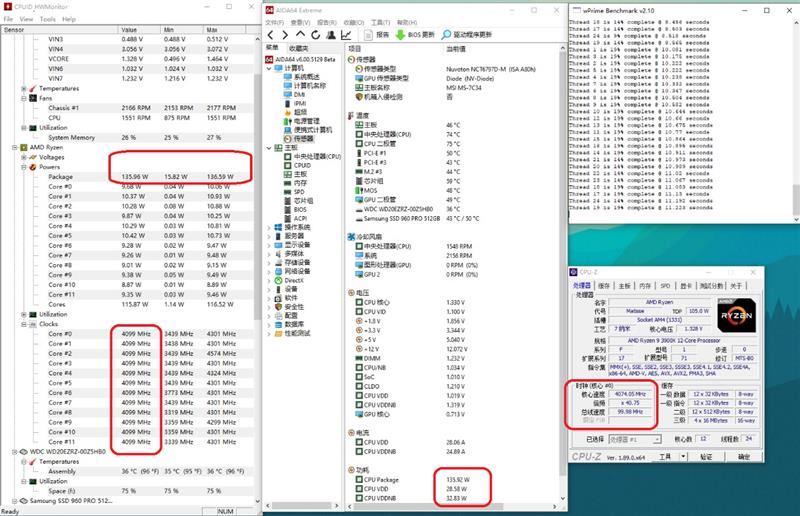Click 验证 validate button in CPU-Z
Screen dimensions: 800x516
tap(706, 456)
